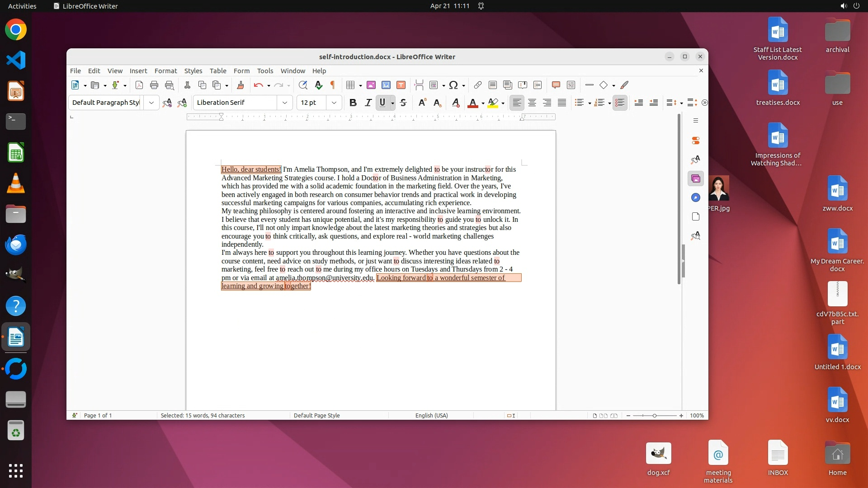Click the Clone Formatting paintbrush icon
The image size is (868, 488).
(x=241, y=85)
